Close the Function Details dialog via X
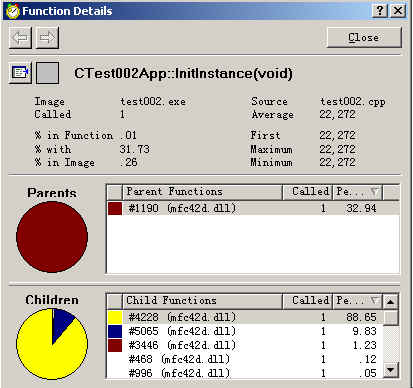 pyautogui.click(x=398, y=11)
